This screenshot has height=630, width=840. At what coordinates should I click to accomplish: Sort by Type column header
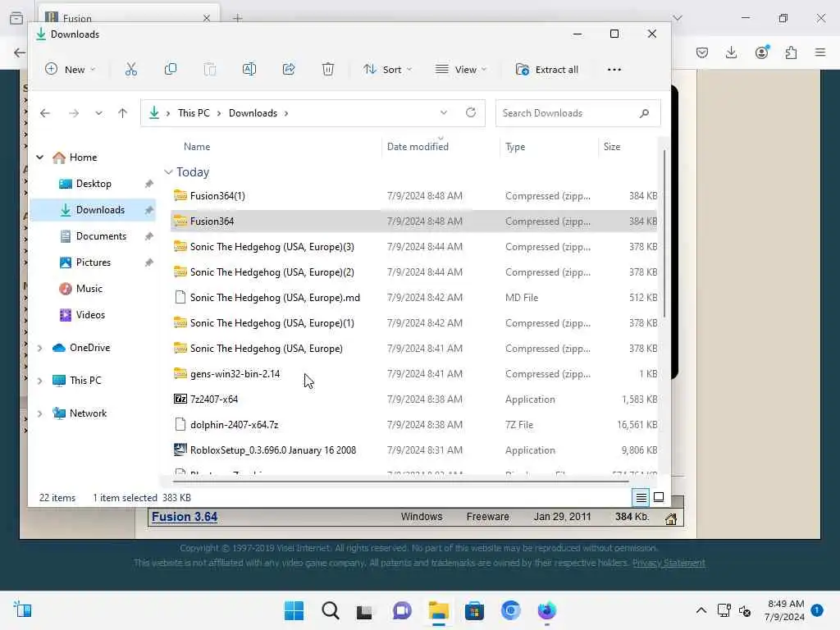tap(515, 146)
